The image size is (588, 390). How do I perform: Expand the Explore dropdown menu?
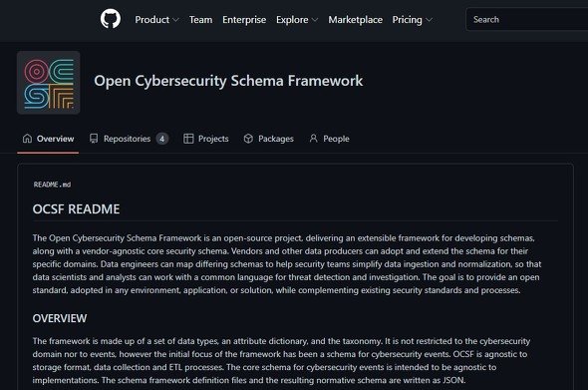297,20
